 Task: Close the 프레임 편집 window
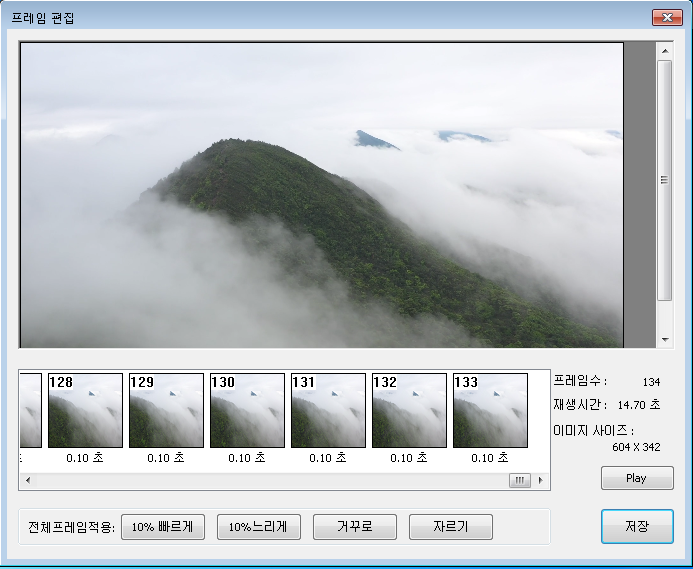tap(667, 18)
